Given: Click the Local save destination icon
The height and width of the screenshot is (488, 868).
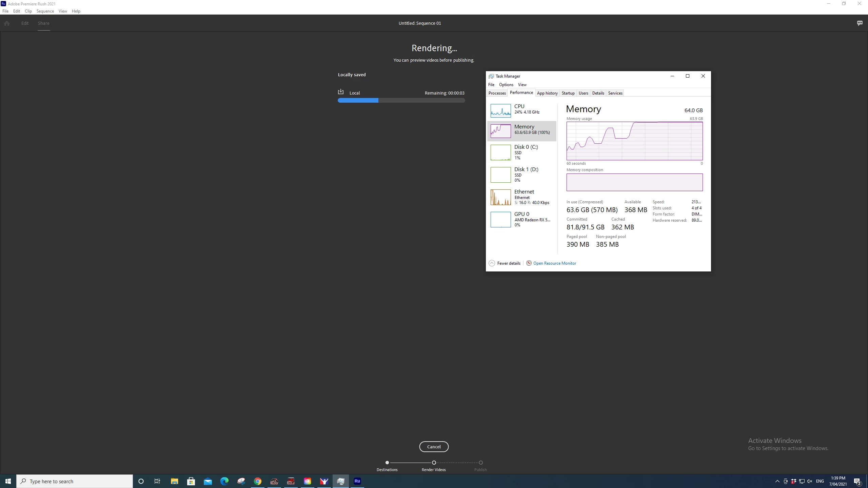Looking at the screenshot, I should [x=341, y=92].
